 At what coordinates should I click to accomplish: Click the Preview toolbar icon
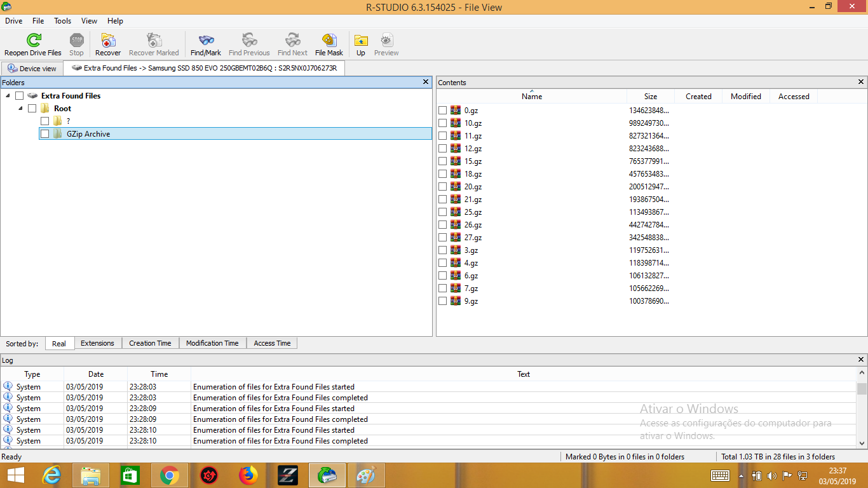click(386, 41)
